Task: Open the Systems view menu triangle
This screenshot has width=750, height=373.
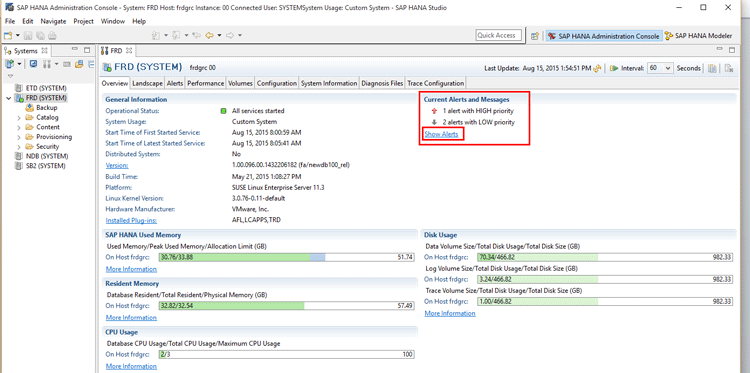Action: (x=11, y=76)
